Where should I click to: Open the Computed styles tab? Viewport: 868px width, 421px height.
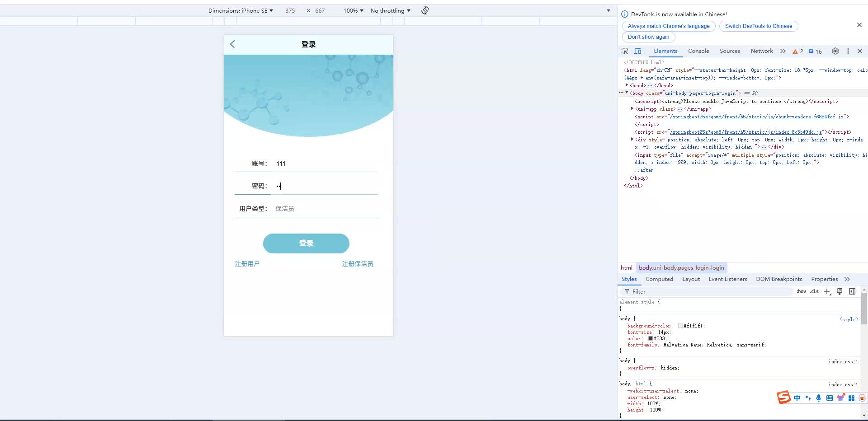[x=659, y=279]
